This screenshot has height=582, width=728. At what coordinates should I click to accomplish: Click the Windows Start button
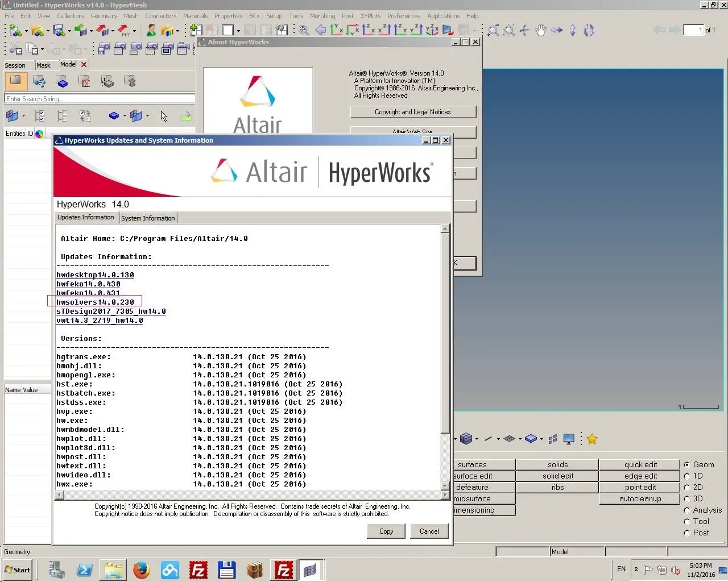click(18, 569)
